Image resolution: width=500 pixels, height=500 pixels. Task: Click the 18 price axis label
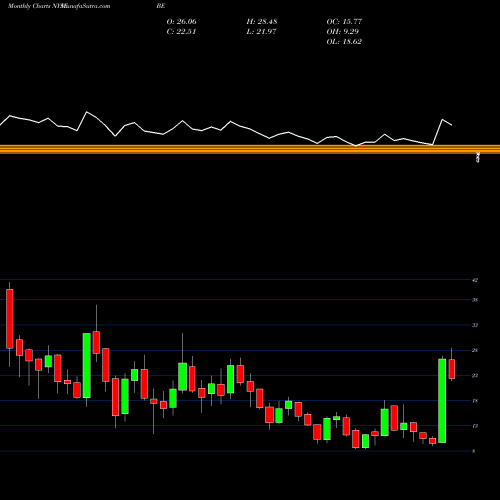point(475,401)
